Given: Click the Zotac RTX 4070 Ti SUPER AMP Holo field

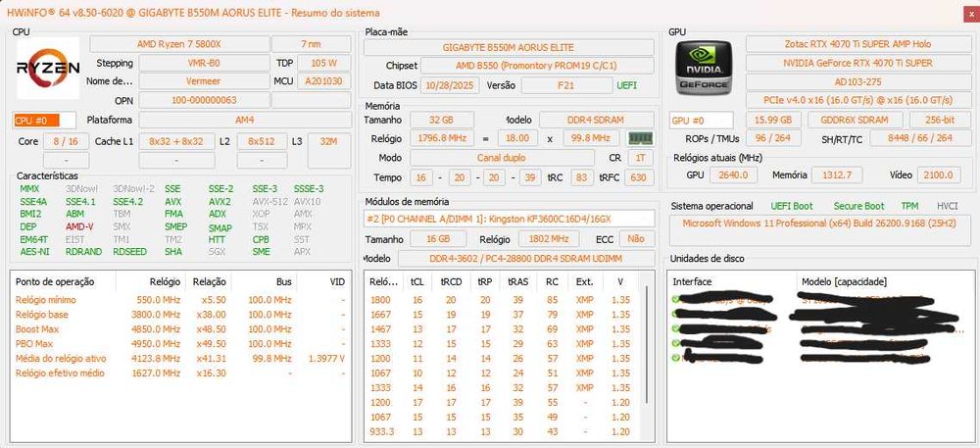Looking at the screenshot, I should click(857, 44).
